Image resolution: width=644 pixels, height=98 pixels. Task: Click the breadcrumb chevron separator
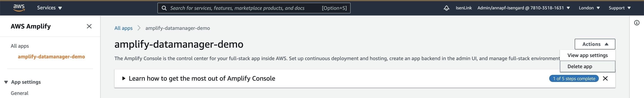pyautogui.click(x=139, y=28)
